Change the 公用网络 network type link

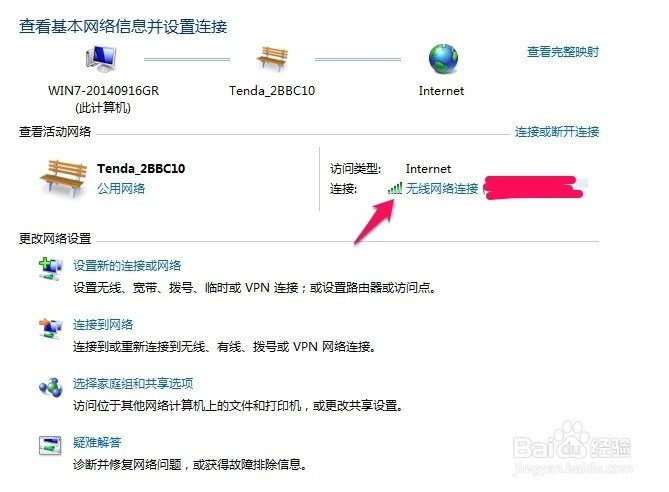[x=121, y=188]
